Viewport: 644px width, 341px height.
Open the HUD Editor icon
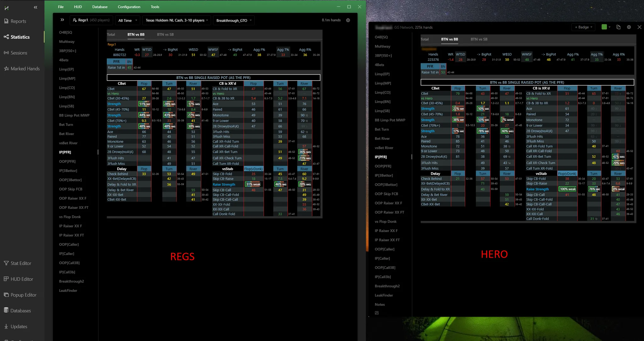point(6,279)
